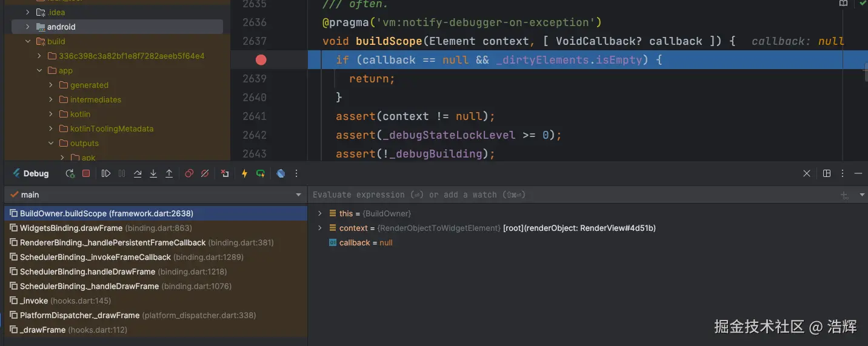This screenshot has width=868, height=346.
Task: Expand the 'context' variable node
Action: click(x=320, y=228)
